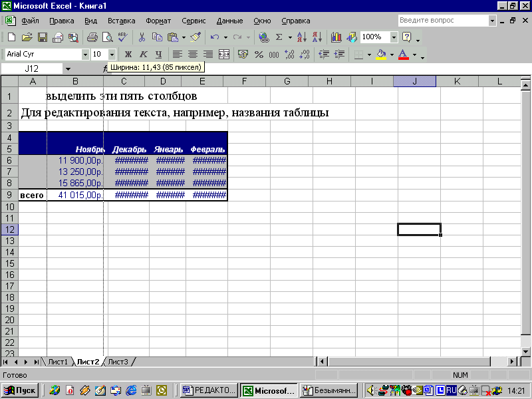Toggle underline (Ч) formatting
Screen dimensions: 532x399
click(x=158, y=55)
